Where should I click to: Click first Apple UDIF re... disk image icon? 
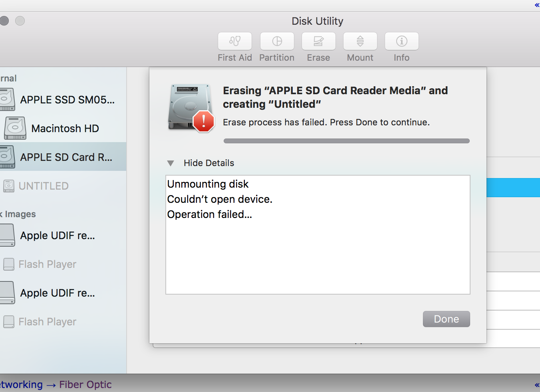tap(7, 235)
